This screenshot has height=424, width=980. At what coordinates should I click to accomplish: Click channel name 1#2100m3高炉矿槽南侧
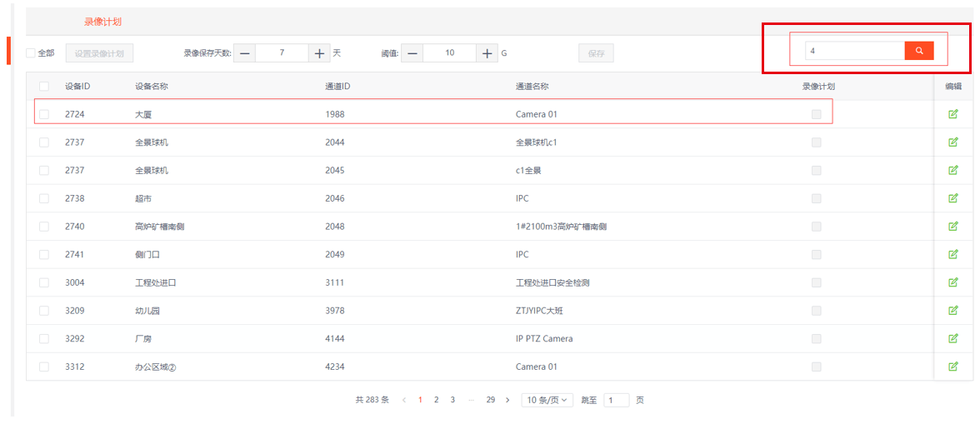tap(562, 226)
